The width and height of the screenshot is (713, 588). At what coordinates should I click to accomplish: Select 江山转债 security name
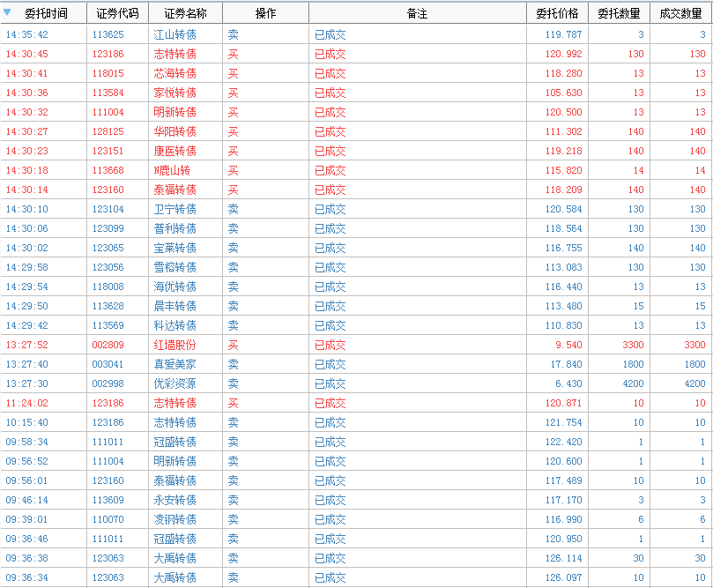tap(175, 34)
